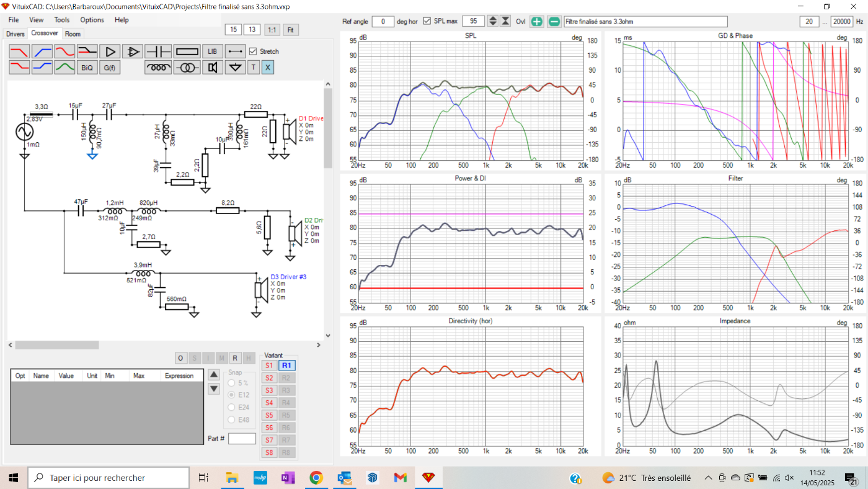Add a ground symbol to schematic

(234, 68)
